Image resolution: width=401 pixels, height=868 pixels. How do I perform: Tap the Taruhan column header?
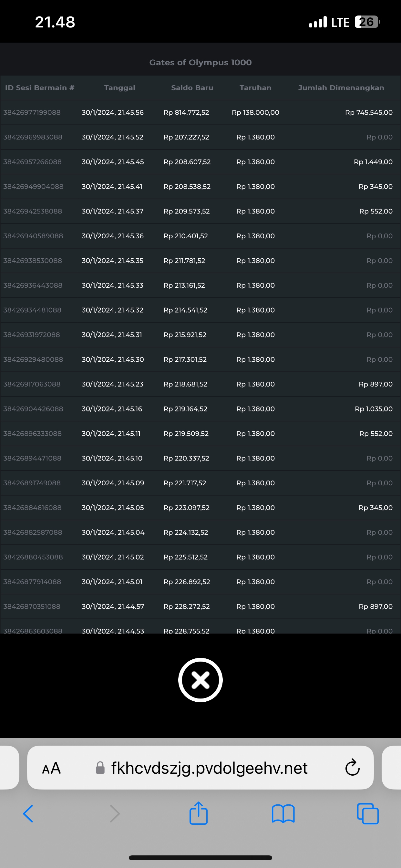(255, 88)
